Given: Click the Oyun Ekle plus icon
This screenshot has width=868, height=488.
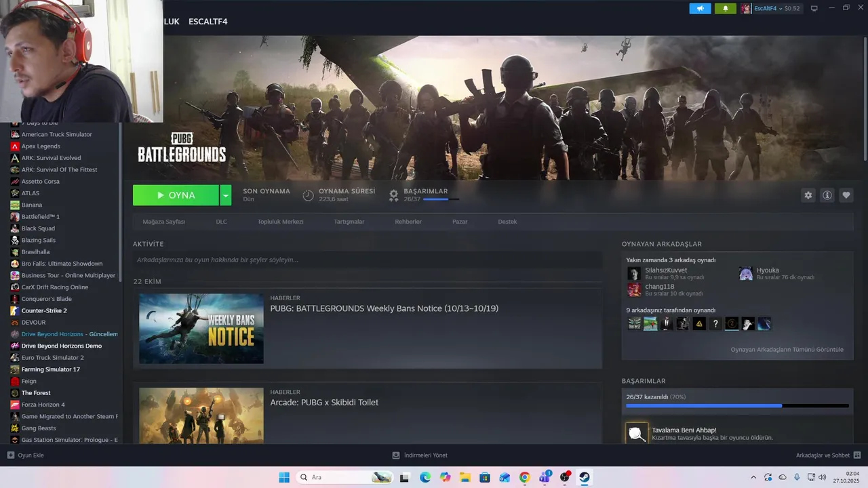Looking at the screenshot, I should [x=10, y=455].
